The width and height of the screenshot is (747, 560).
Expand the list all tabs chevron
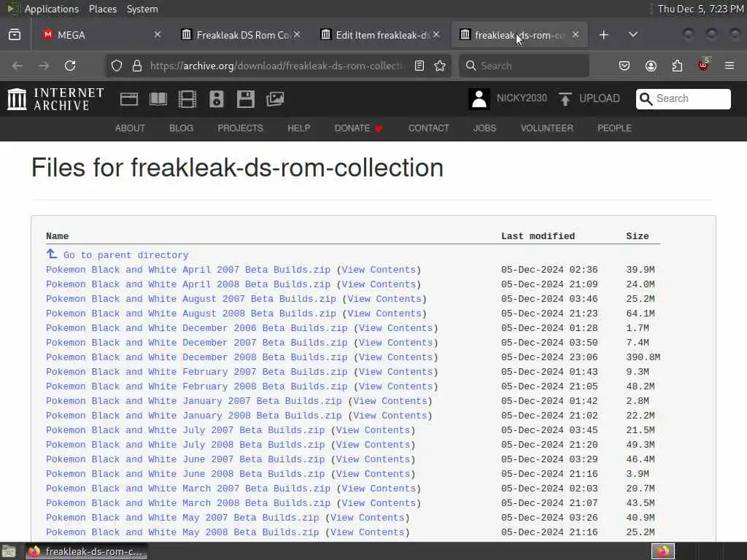632,35
